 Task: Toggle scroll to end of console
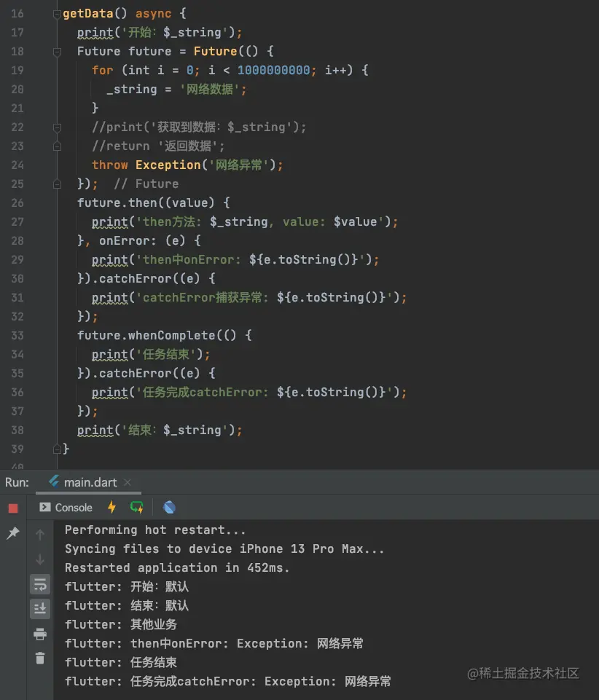40,609
